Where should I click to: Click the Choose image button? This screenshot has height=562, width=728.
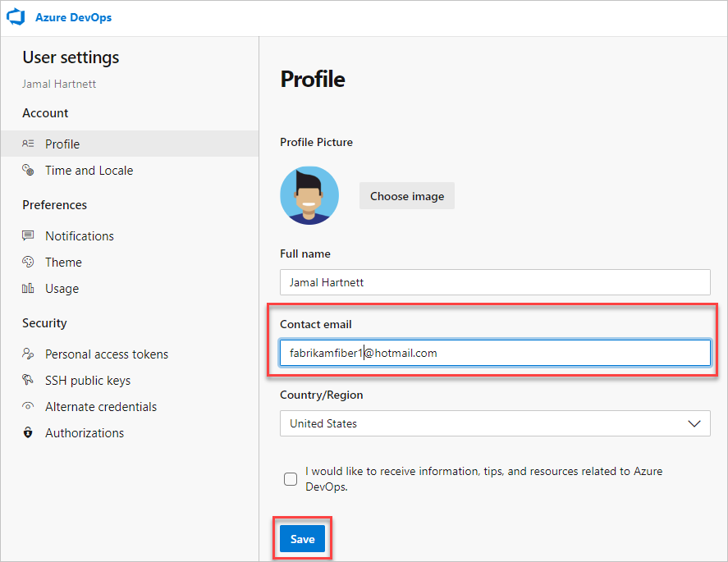pos(406,196)
